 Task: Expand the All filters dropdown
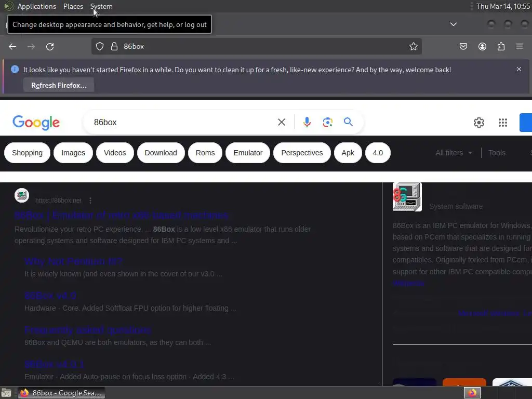[x=454, y=153]
